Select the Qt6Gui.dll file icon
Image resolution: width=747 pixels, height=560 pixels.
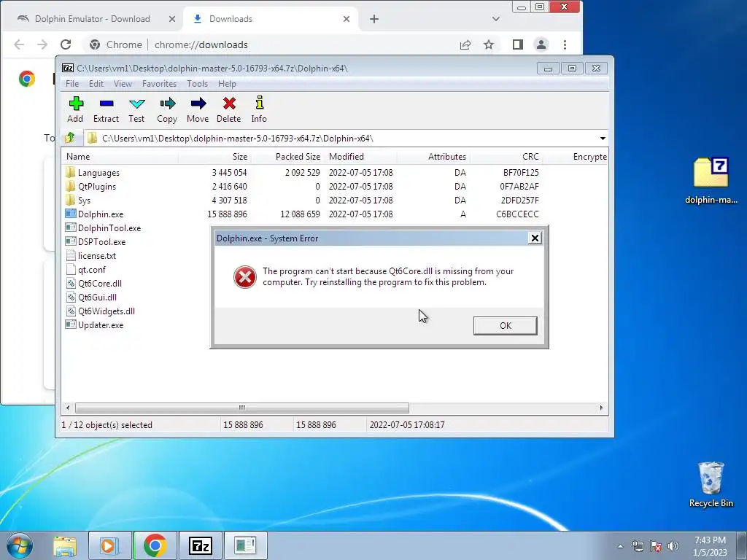click(x=71, y=297)
